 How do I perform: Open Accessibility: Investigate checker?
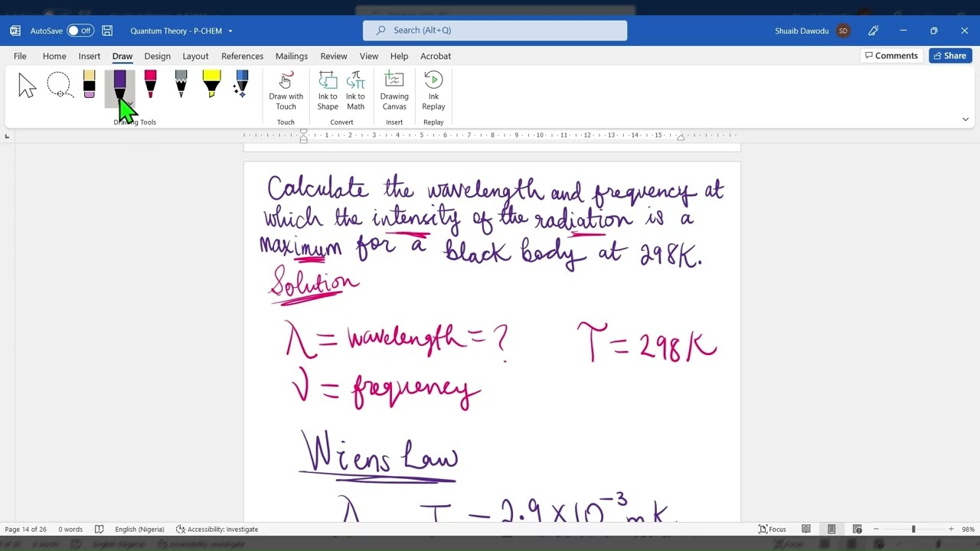pyautogui.click(x=217, y=530)
